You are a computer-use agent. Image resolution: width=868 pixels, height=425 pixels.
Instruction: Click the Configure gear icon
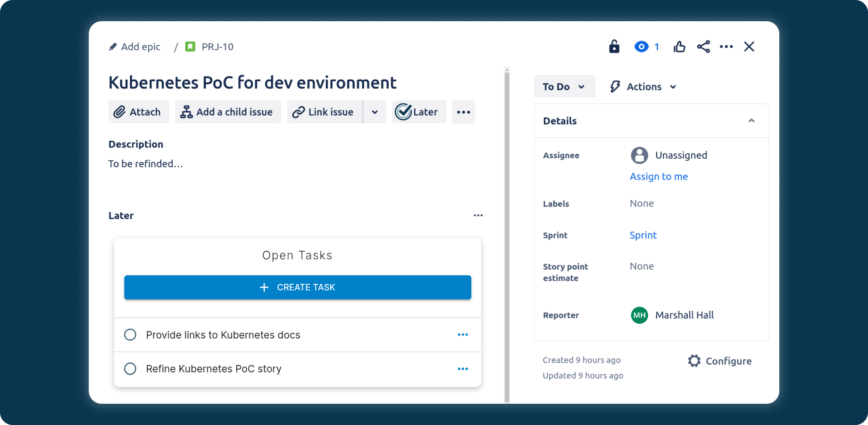tap(694, 361)
